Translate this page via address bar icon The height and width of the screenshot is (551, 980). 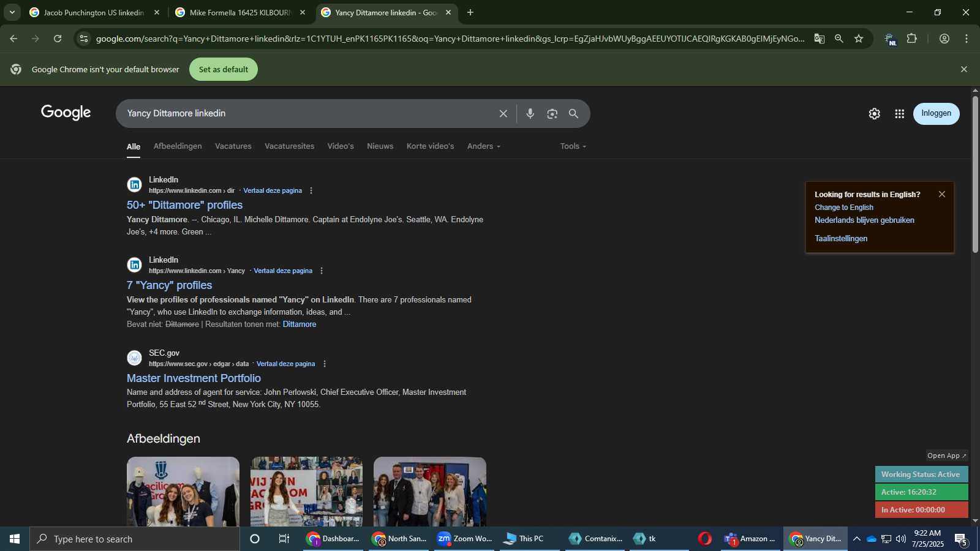pyautogui.click(x=819, y=39)
